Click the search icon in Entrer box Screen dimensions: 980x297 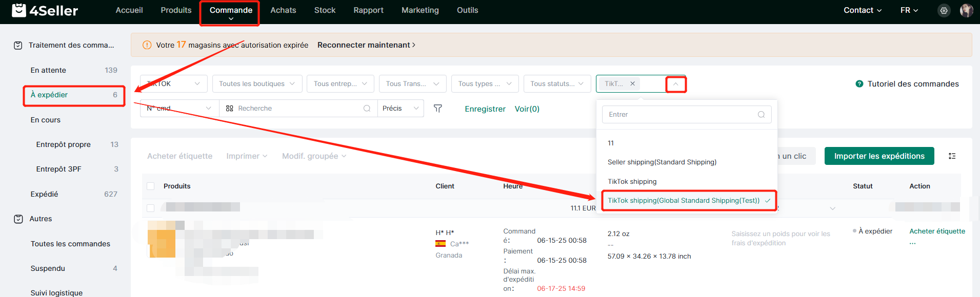tap(761, 115)
